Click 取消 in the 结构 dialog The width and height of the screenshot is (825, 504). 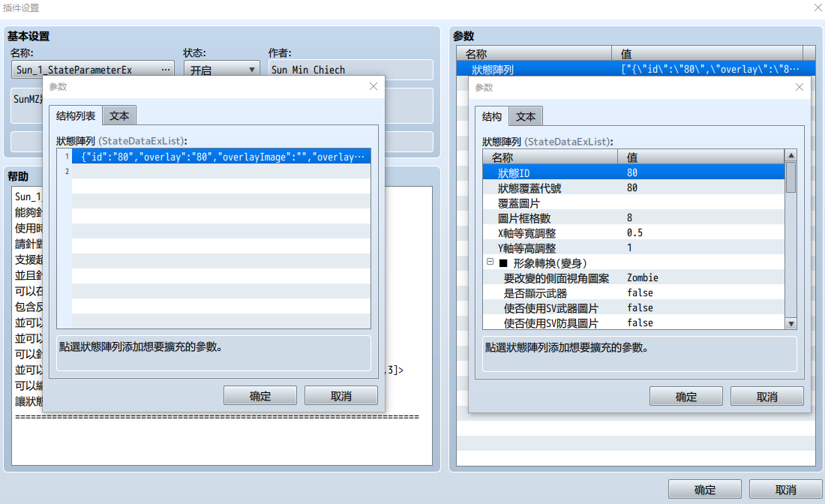(x=767, y=396)
